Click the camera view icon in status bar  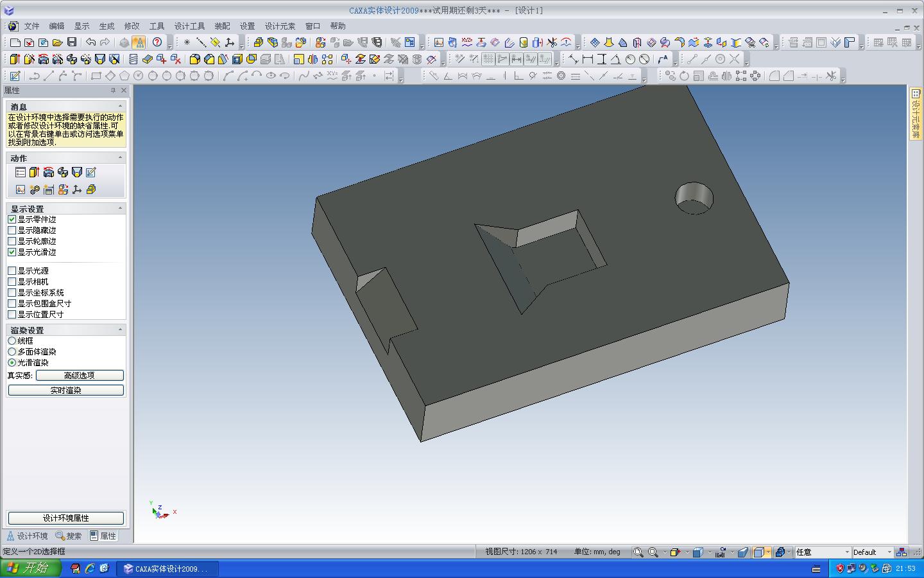(720, 552)
